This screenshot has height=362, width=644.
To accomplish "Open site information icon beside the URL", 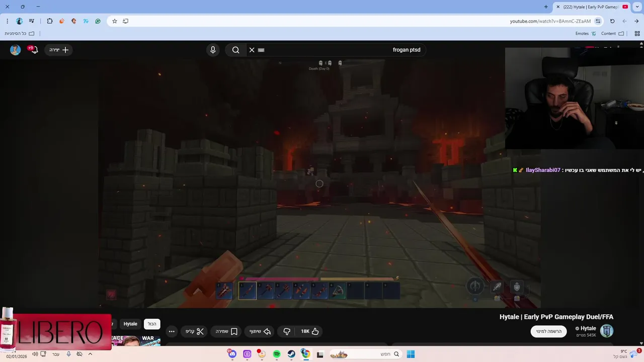I will coord(598,21).
